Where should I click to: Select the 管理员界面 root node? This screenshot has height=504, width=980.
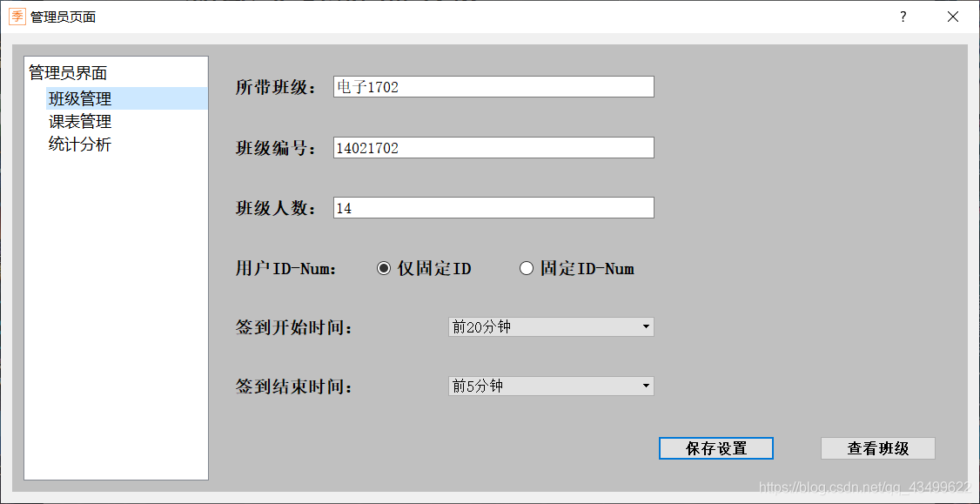(x=68, y=73)
